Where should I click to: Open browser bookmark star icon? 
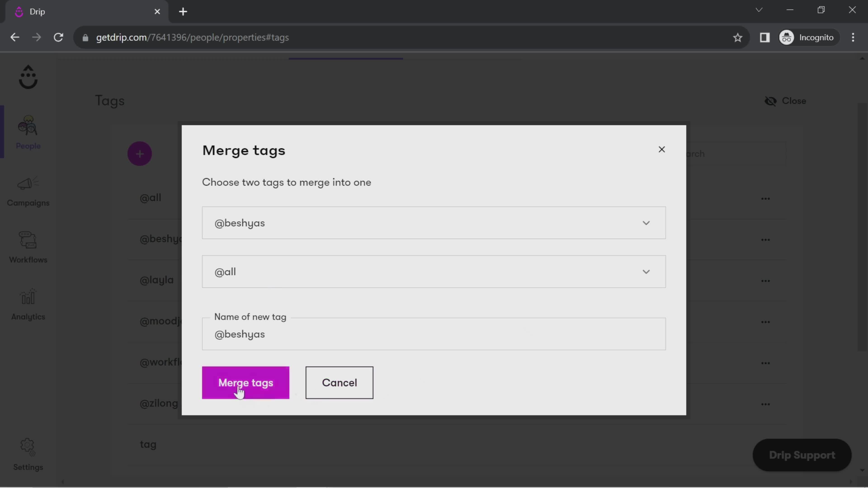coord(738,38)
